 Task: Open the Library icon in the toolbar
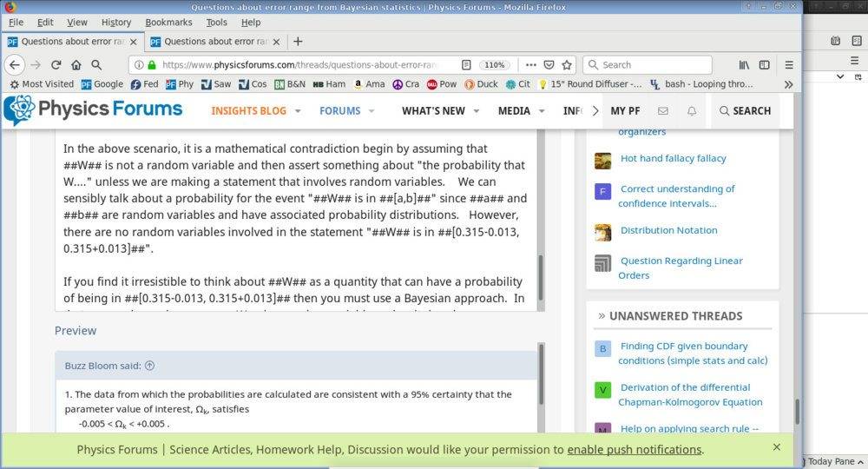click(744, 65)
